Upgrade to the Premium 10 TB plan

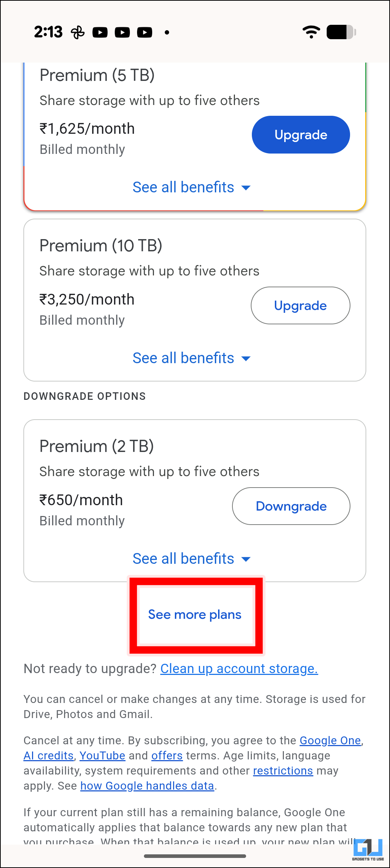click(300, 306)
